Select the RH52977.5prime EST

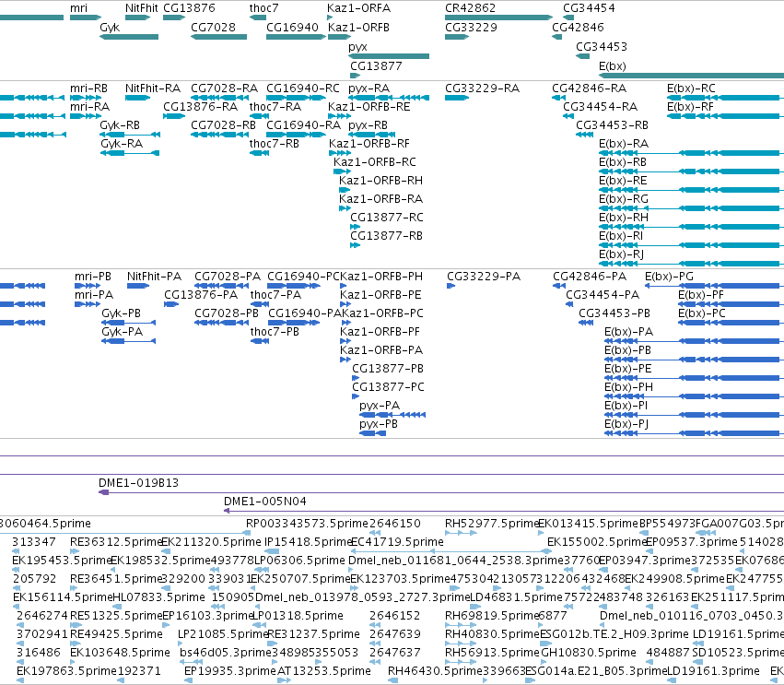[x=461, y=534]
